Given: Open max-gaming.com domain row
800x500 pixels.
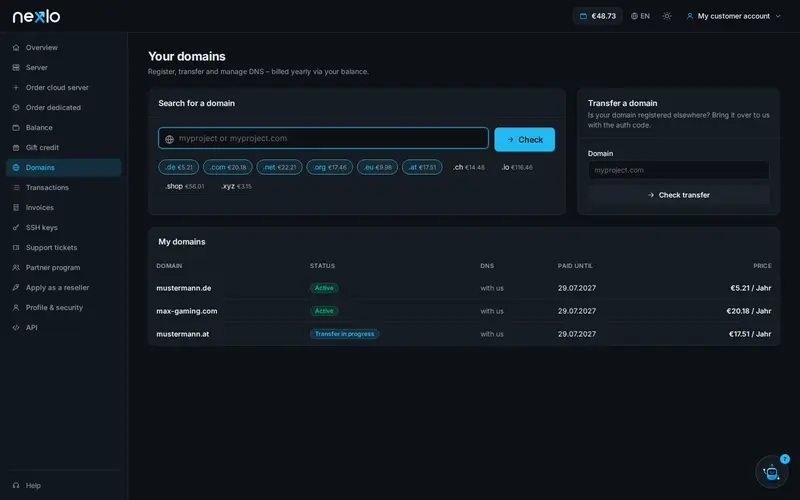Looking at the screenshot, I should [464, 311].
